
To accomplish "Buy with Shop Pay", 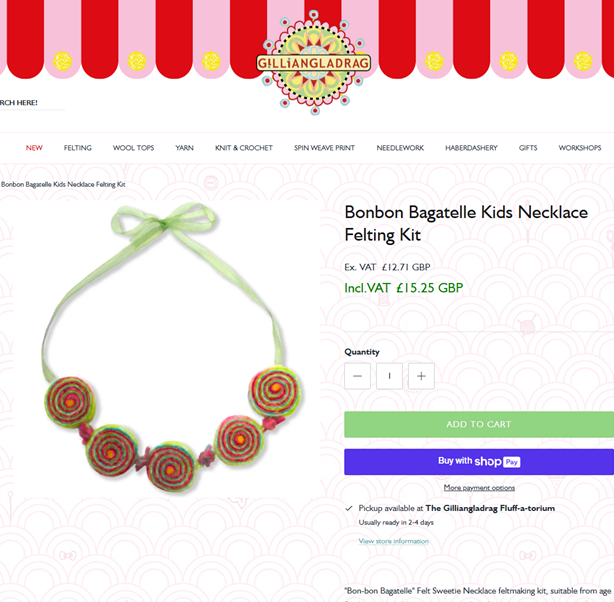I will point(479,462).
